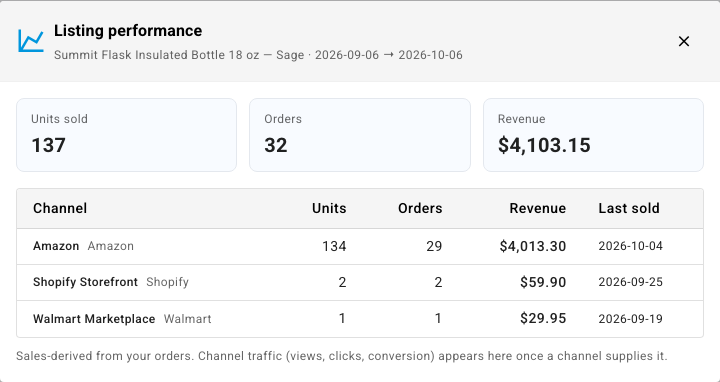
Task: Select the Revenue summary card
Action: pos(593,135)
